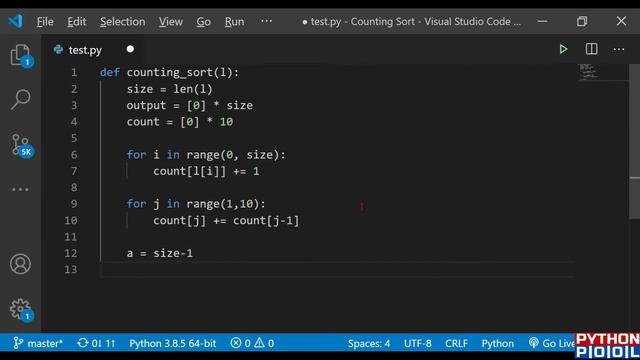
Task: Split the editor right
Action: [x=591, y=49]
